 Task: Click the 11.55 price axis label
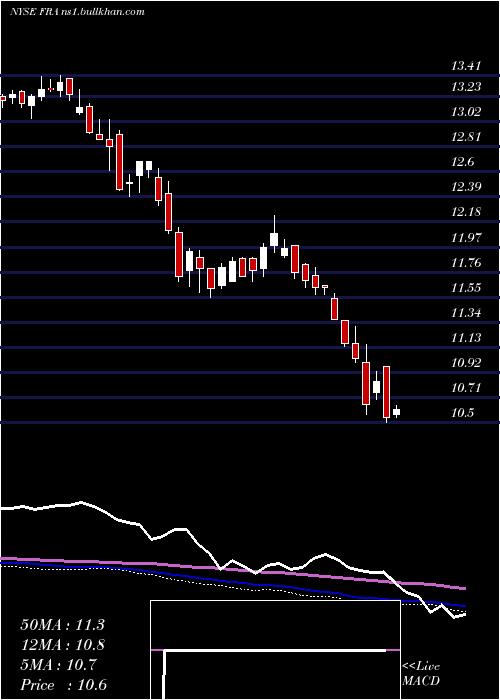466,288
